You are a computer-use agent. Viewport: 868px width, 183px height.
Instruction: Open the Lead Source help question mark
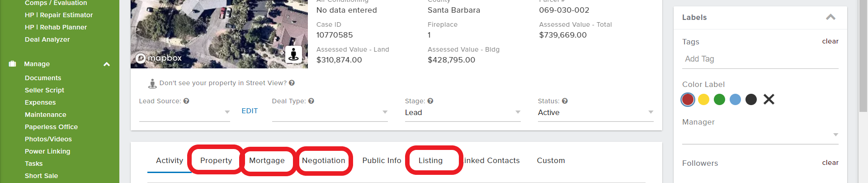[x=186, y=101]
